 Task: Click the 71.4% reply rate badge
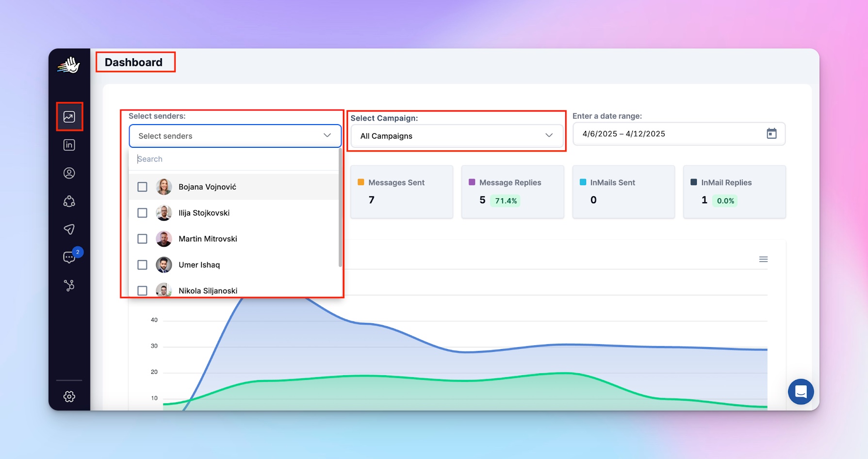coord(506,201)
